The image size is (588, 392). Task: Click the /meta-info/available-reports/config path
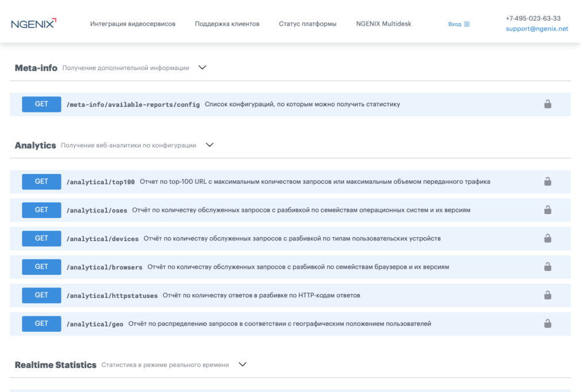tap(133, 104)
